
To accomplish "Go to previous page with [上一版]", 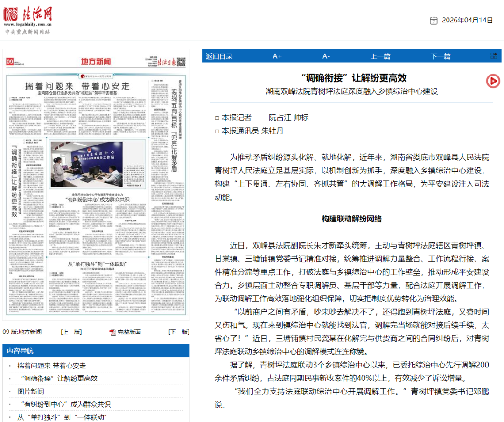I will click(71, 332).
